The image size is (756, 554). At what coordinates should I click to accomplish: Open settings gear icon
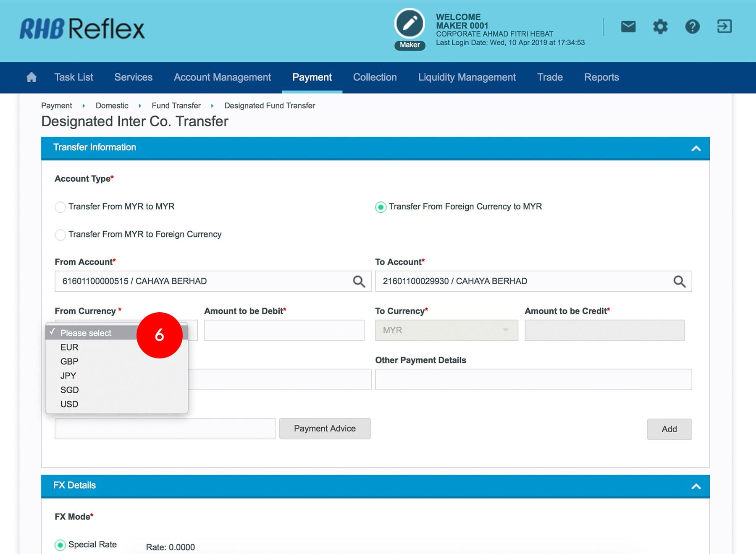pos(660,27)
